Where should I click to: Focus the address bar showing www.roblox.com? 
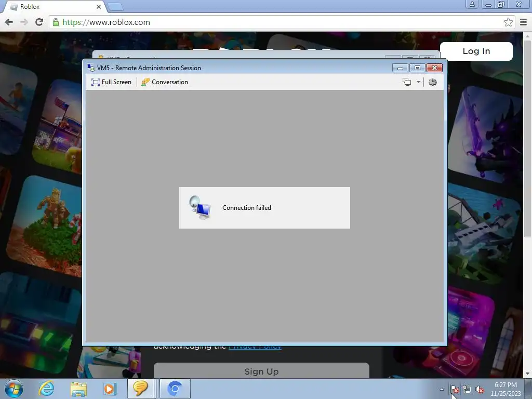[282, 22]
